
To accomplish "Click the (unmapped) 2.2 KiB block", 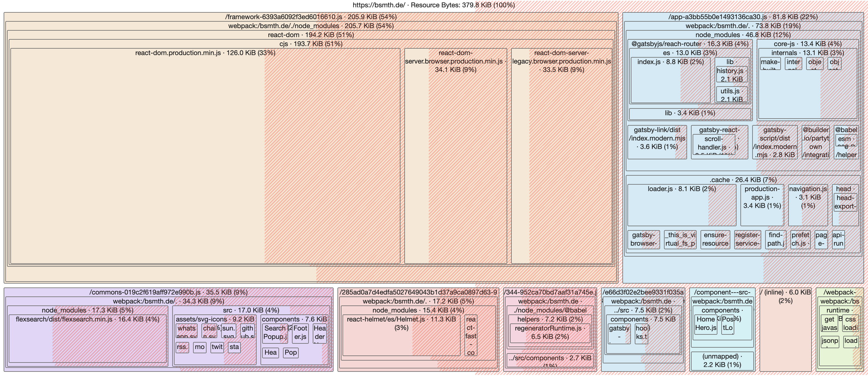I will click(x=722, y=361).
